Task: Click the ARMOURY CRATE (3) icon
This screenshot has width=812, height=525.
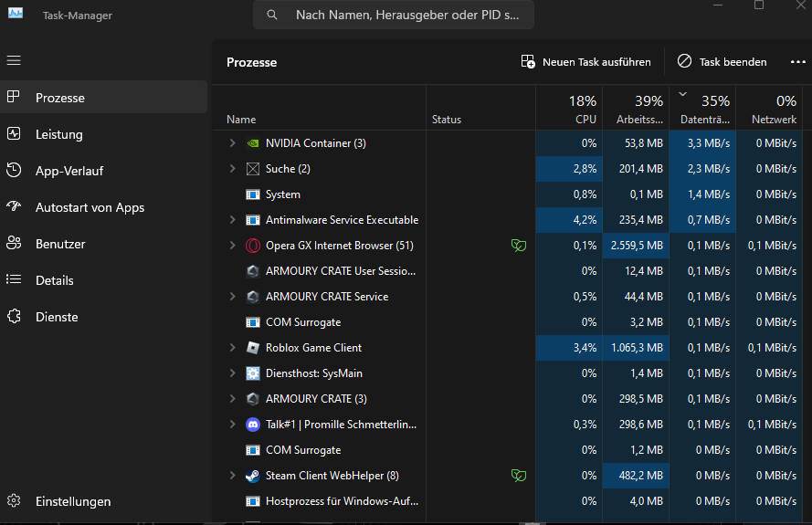Action: tap(253, 399)
